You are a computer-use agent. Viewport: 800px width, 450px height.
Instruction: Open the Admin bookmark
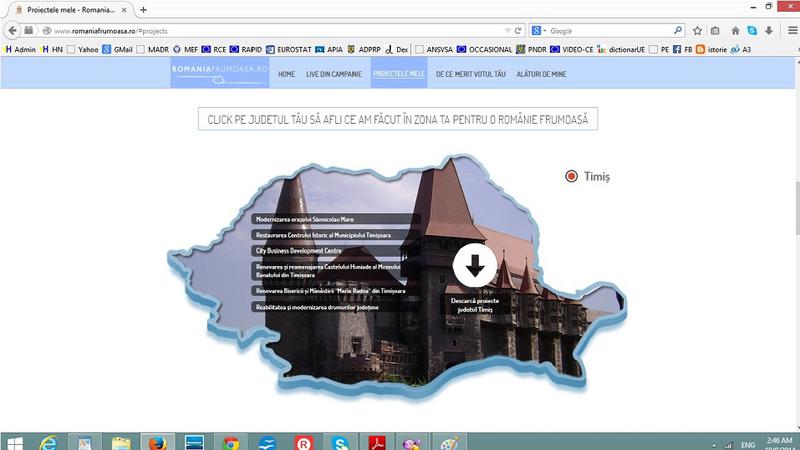coord(20,49)
